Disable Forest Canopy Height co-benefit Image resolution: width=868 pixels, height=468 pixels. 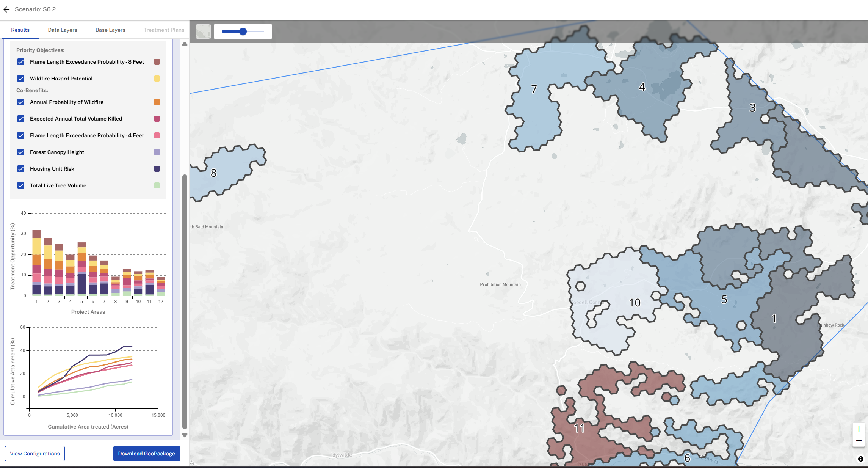click(x=21, y=152)
